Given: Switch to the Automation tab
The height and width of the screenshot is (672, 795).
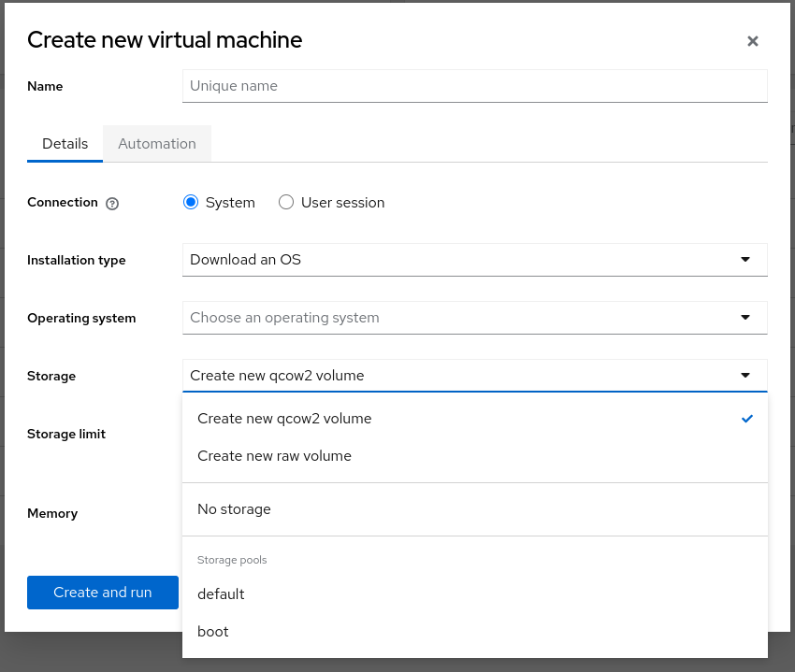Looking at the screenshot, I should click(156, 143).
